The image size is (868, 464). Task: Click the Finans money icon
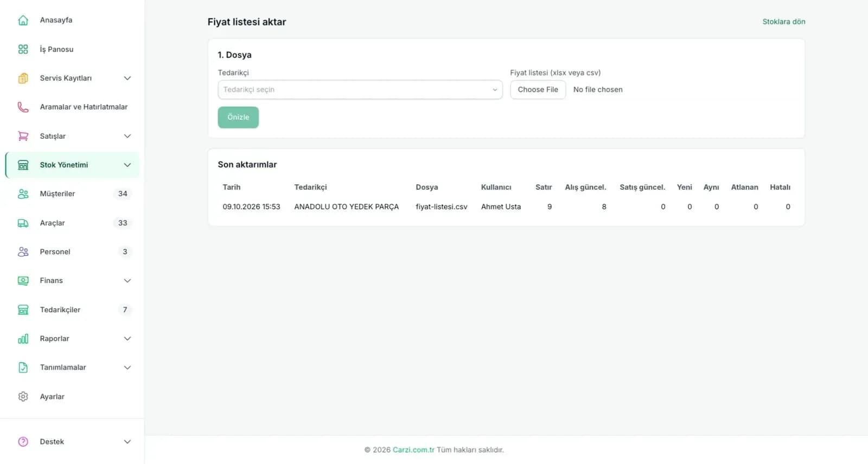(23, 280)
